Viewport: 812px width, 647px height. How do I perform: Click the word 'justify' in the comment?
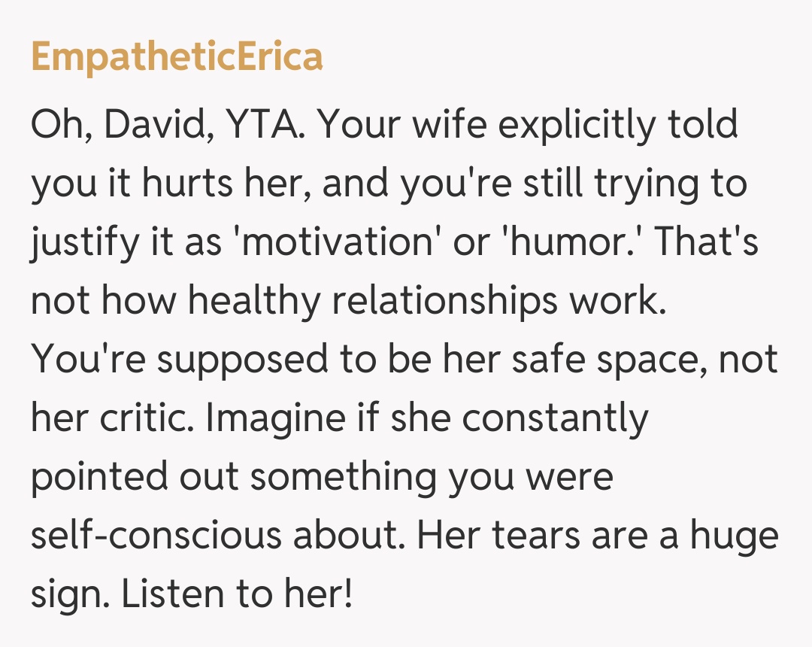tap(73, 244)
